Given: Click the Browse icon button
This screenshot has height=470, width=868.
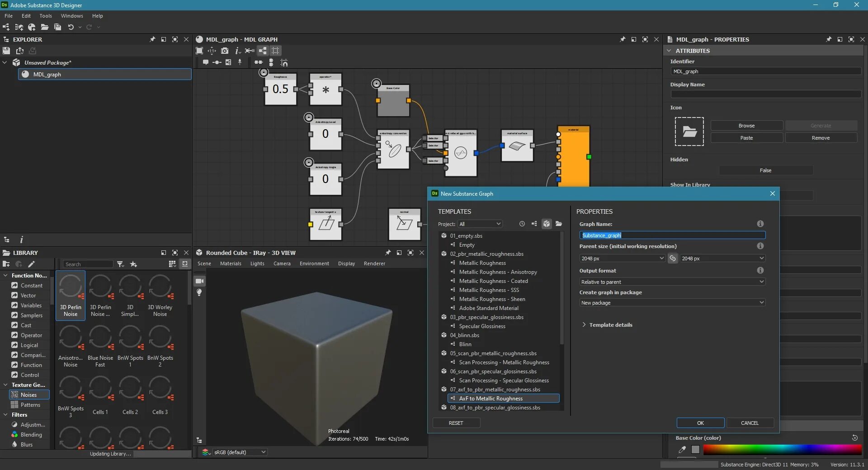Looking at the screenshot, I should click(746, 126).
